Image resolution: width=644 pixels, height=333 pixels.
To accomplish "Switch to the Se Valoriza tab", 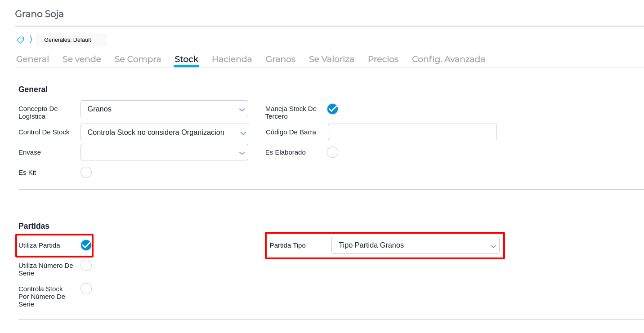I will tap(331, 59).
